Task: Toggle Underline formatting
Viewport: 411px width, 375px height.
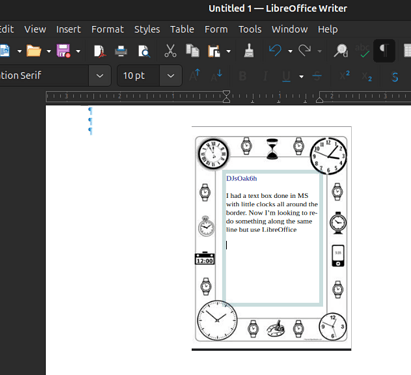Action: (286, 76)
